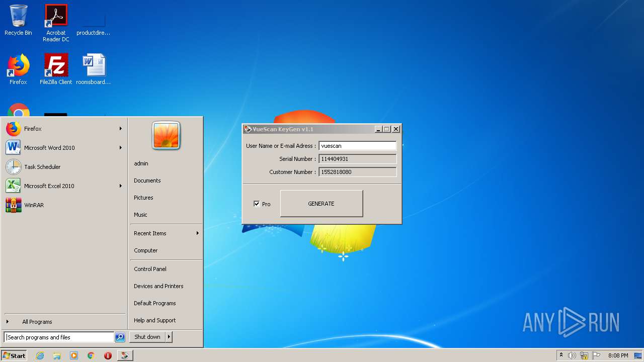Toggle the Pro checkbox
This screenshot has height=362, width=644.
click(x=257, y=204)
